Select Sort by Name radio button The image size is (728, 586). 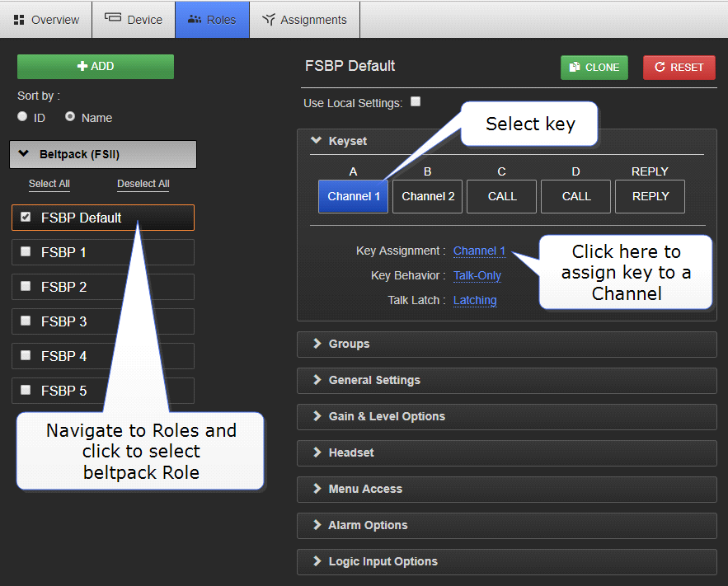point(70,117)
